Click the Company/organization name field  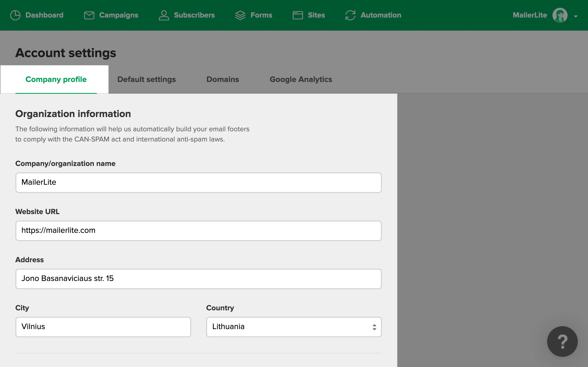tap(198, 182)
